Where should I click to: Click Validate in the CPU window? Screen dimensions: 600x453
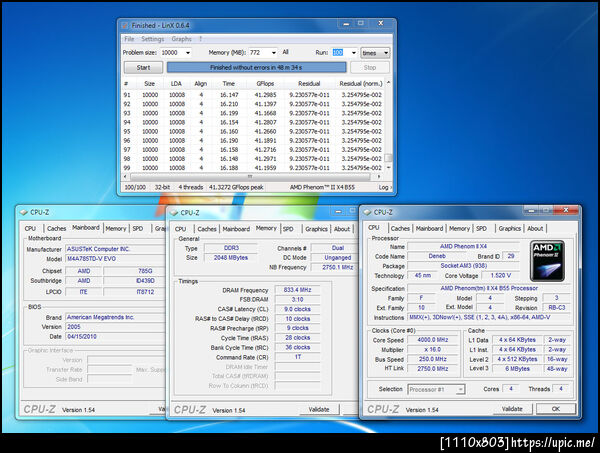(512, 409)
